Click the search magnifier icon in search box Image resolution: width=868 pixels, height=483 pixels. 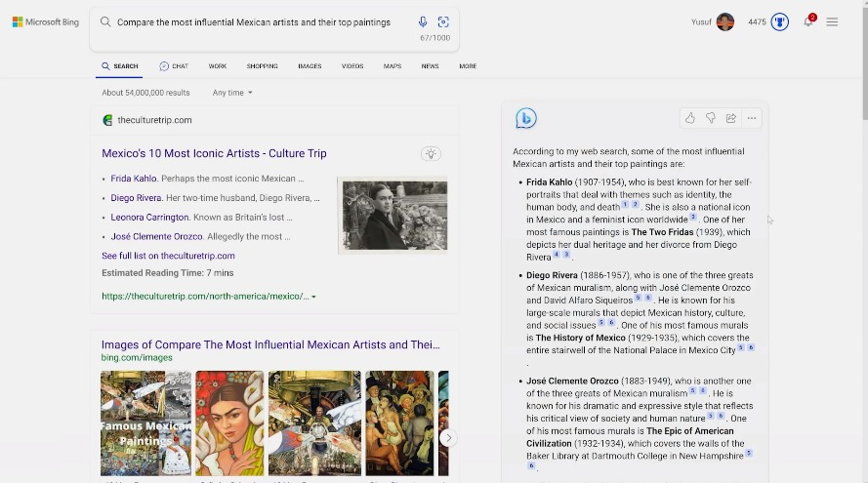pos(105,22)
